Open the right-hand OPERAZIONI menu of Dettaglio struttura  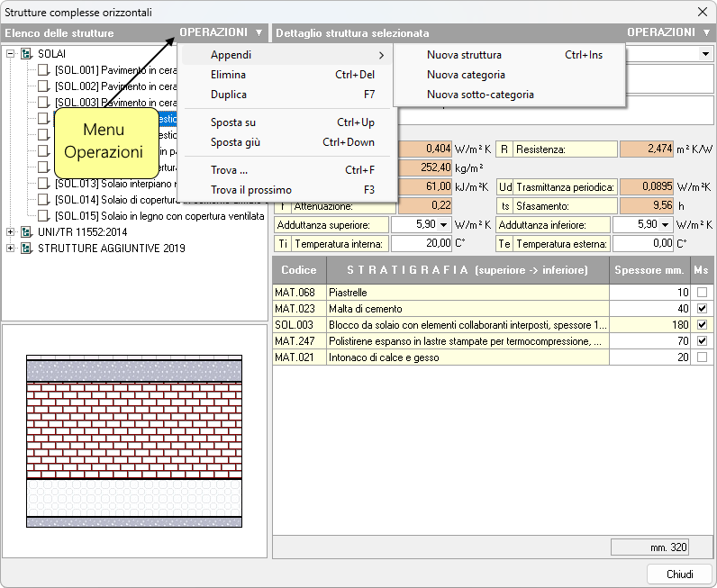(x=667, y=32)
